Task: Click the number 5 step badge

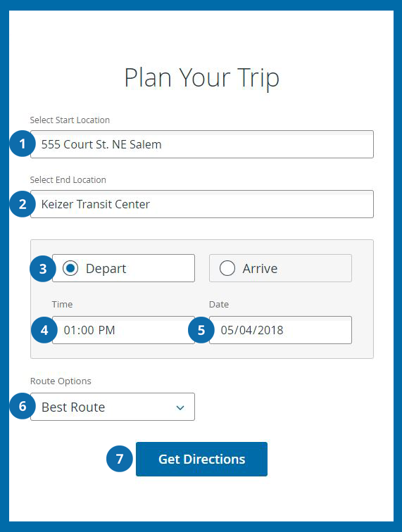Action: [201, 330]
